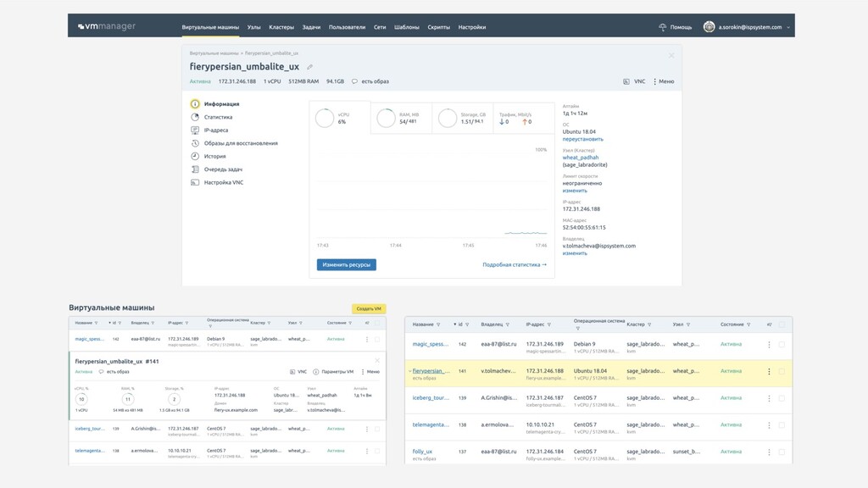Open three-dot menu for highlighted yellow row
Viewport: 868px width, 488px height.
[769, 371]
